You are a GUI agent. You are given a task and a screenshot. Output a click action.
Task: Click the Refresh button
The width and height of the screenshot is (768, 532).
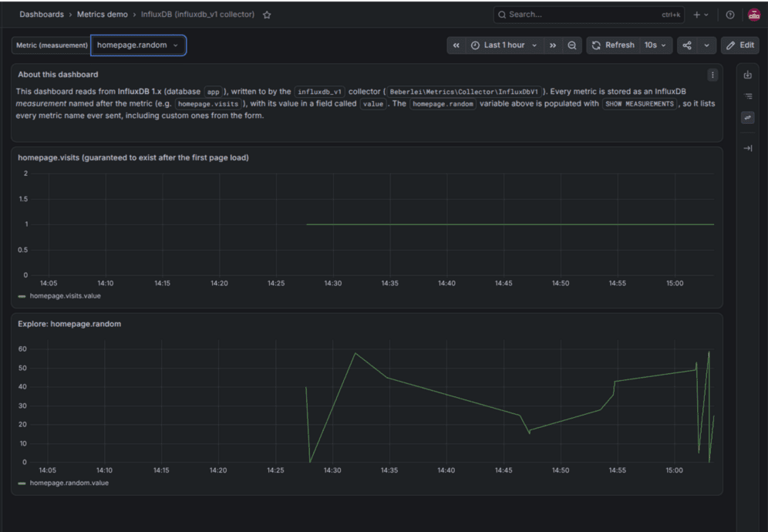click(613, 45)
